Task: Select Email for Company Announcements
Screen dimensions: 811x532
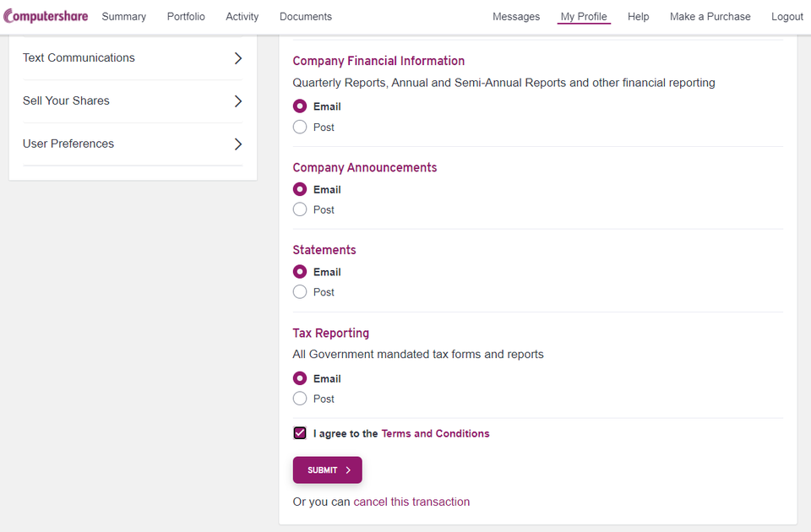Action: click(300, 189)
